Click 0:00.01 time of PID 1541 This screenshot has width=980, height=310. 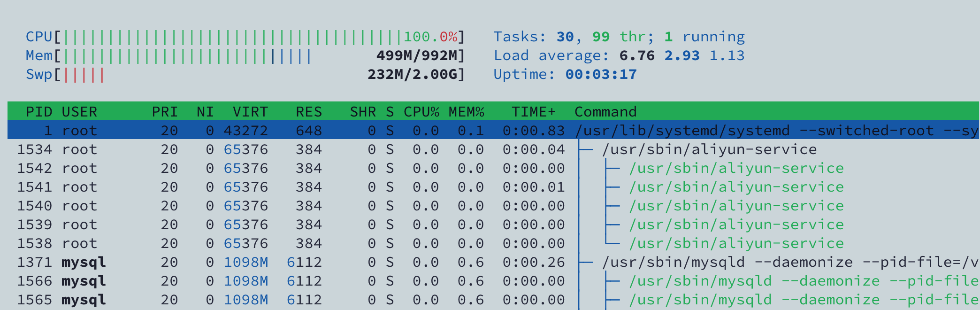[534, 187]
